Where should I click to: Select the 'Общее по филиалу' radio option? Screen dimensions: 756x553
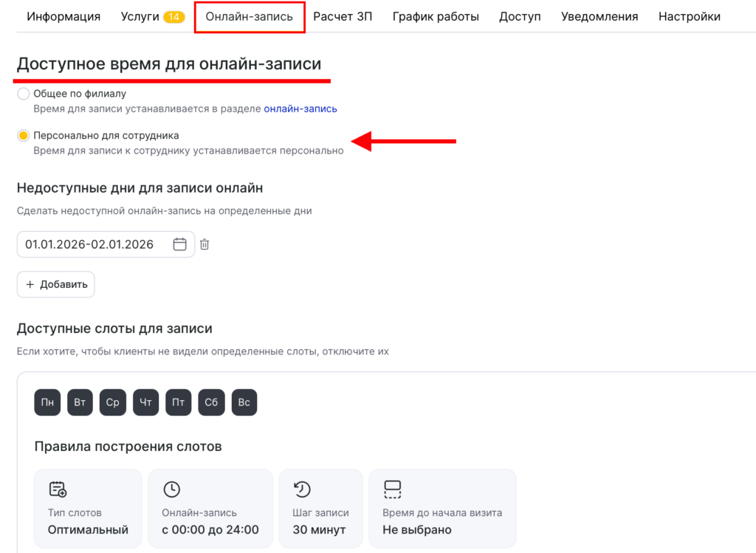tap(23, 94)
